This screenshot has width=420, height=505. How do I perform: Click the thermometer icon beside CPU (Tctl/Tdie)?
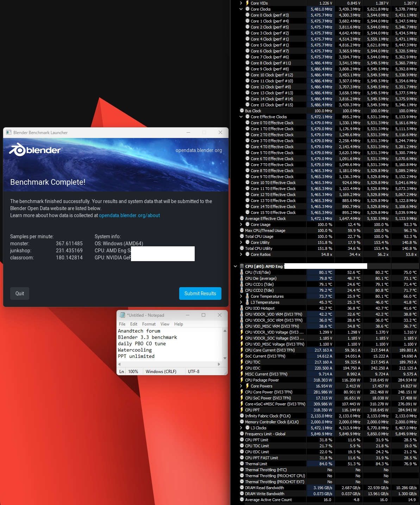[x=242, y=272]
